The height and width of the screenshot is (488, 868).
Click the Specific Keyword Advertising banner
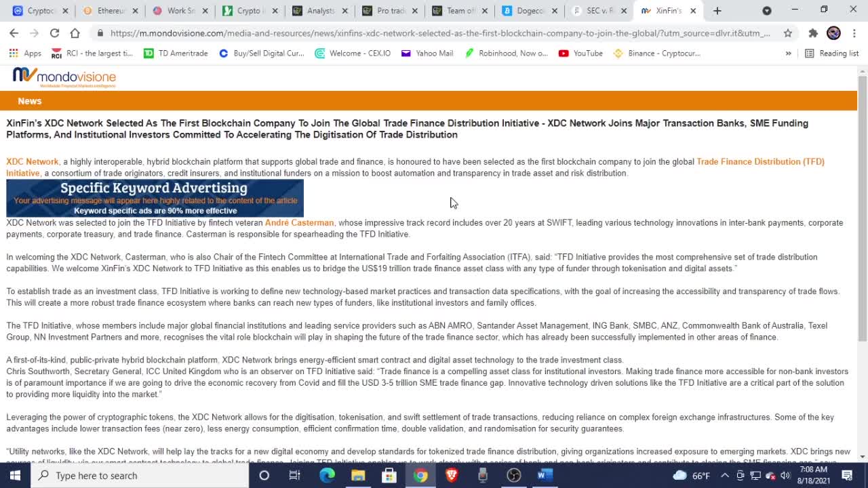point(155,198)
